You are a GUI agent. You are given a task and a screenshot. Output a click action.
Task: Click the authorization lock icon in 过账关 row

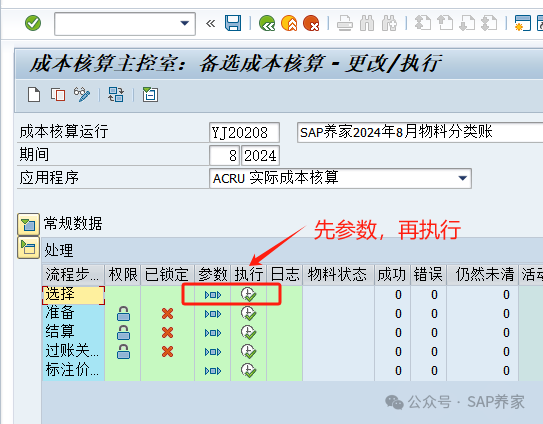[123, 352]
